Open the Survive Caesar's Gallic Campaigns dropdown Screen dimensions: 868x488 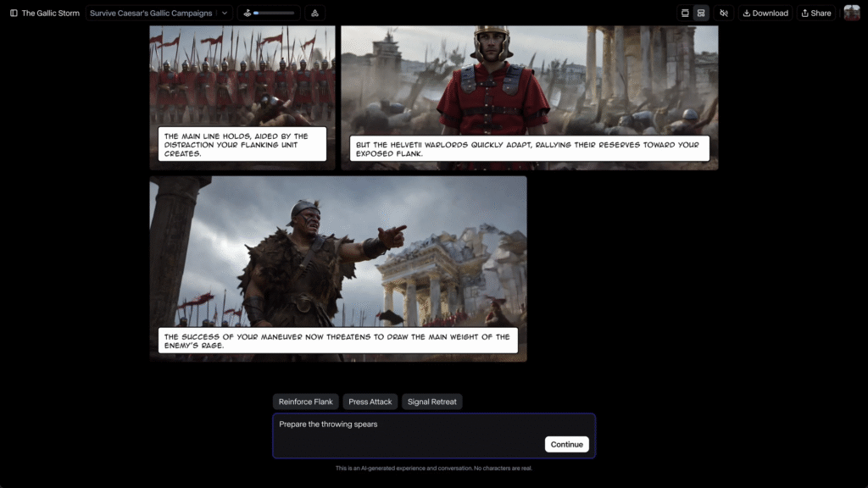point(159,14)
